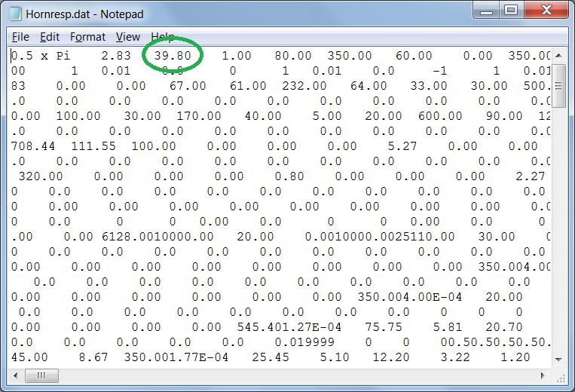Click the value 67.00
The height and width of the screenshot is (392, 575).
(188, 86)
